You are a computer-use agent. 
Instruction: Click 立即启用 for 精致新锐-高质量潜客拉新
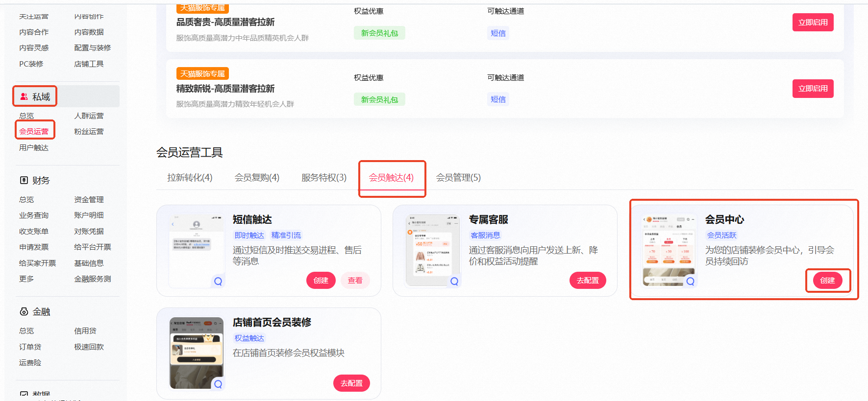pos(813,89)
